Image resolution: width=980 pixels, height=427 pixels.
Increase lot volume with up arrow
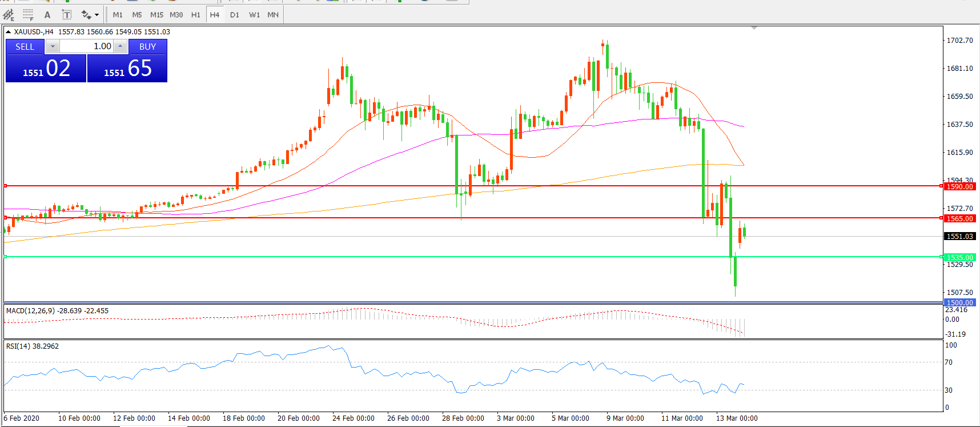coord(120,47)
